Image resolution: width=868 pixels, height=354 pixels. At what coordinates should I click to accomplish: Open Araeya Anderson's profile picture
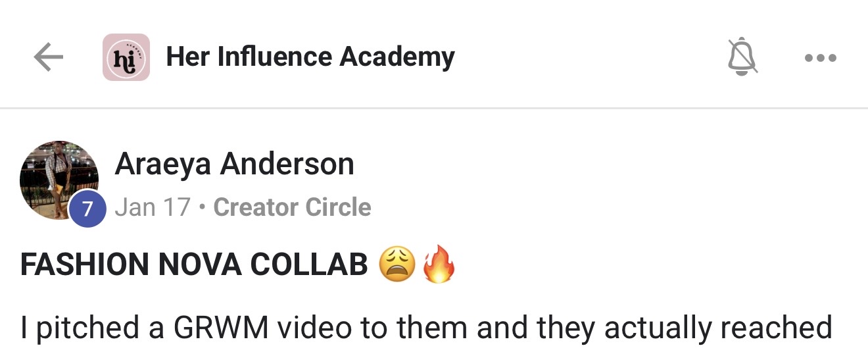tap(59, 180)
